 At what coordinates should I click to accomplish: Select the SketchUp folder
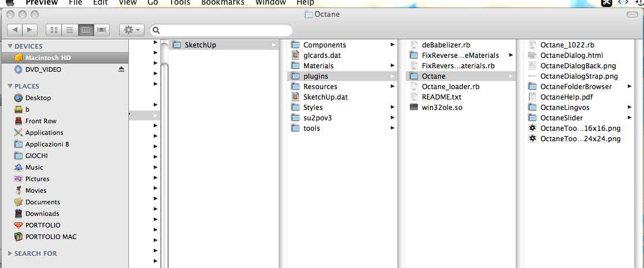(x=223, y=45)
